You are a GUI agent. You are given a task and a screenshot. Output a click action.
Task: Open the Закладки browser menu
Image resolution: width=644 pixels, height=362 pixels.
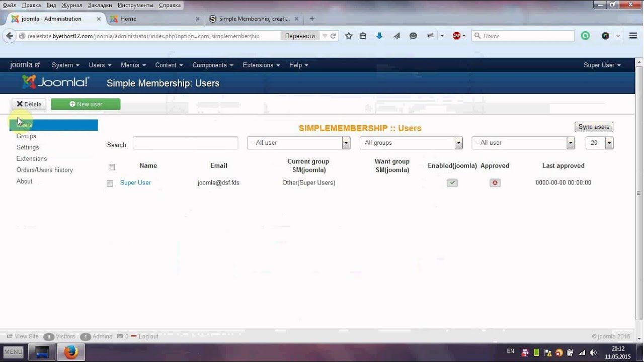pyautogui.click(x=100, y=5)
